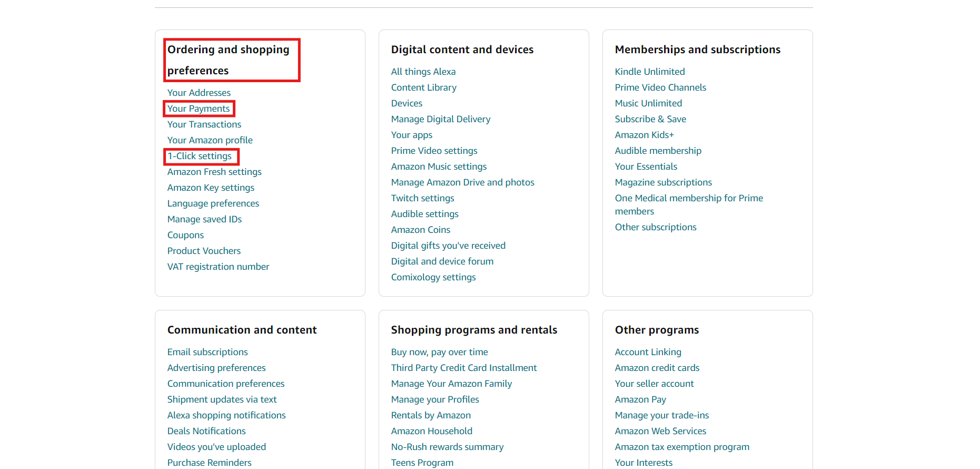This screenshot has width=980, height=469.
Task: Open Manage Your Amazon Family
Action: pyautogui.click(x=451, y=384)
